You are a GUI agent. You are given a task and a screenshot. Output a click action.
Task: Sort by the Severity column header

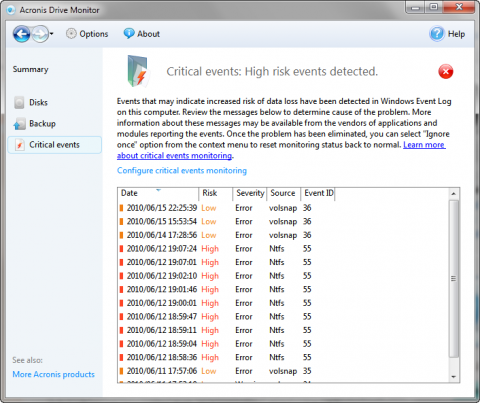(250, 194)
